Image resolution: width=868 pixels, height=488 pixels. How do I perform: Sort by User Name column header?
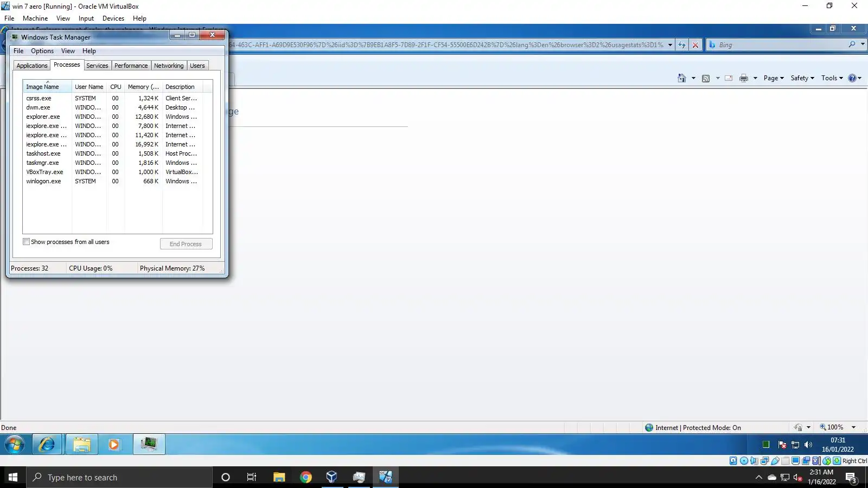pyautogui.click(x=89, y=87)
